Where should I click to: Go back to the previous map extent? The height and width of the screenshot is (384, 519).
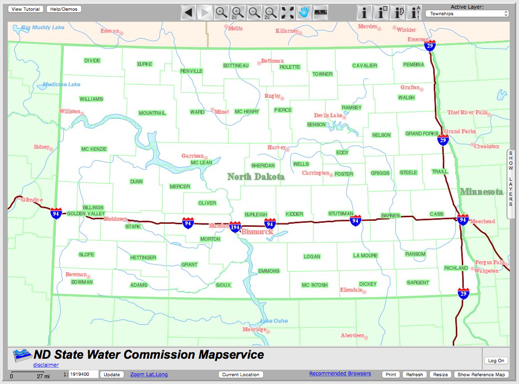click(188, 13)
